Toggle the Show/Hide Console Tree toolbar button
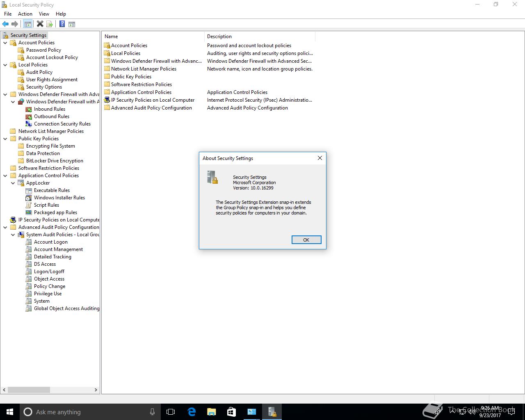 [27, 24]
